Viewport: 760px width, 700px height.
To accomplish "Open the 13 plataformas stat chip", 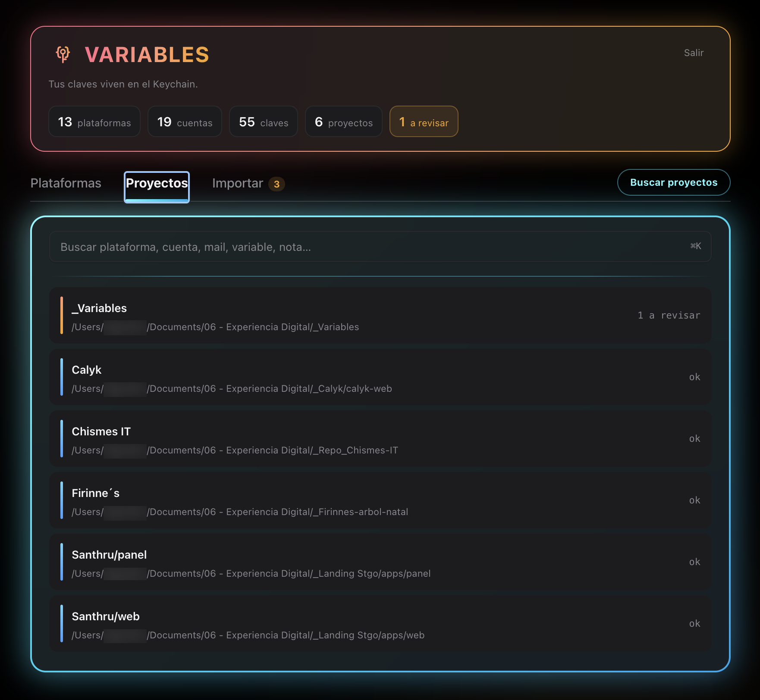I will click(94, 122).
